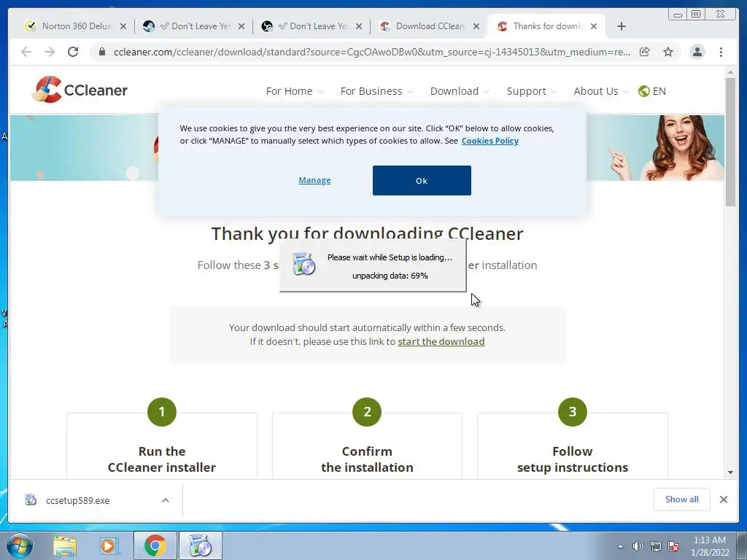Launch Windows Media Player from the taskbar

pos(109,545)
